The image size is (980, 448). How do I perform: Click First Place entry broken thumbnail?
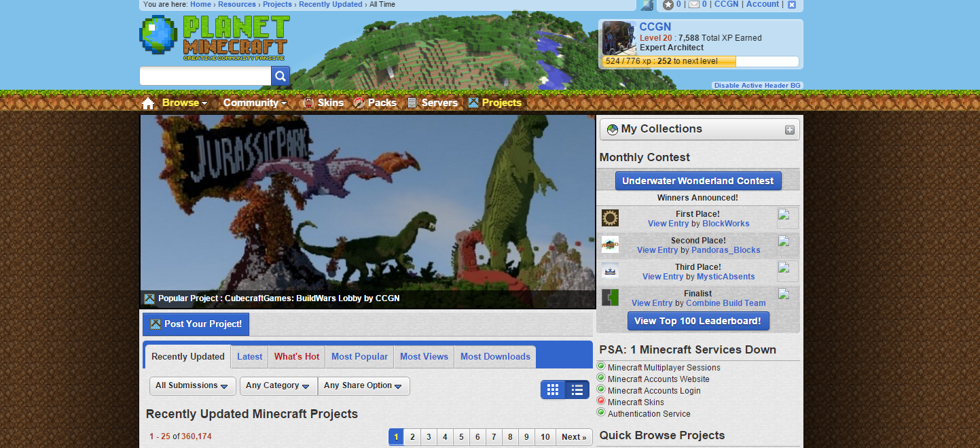pos(788,218)
